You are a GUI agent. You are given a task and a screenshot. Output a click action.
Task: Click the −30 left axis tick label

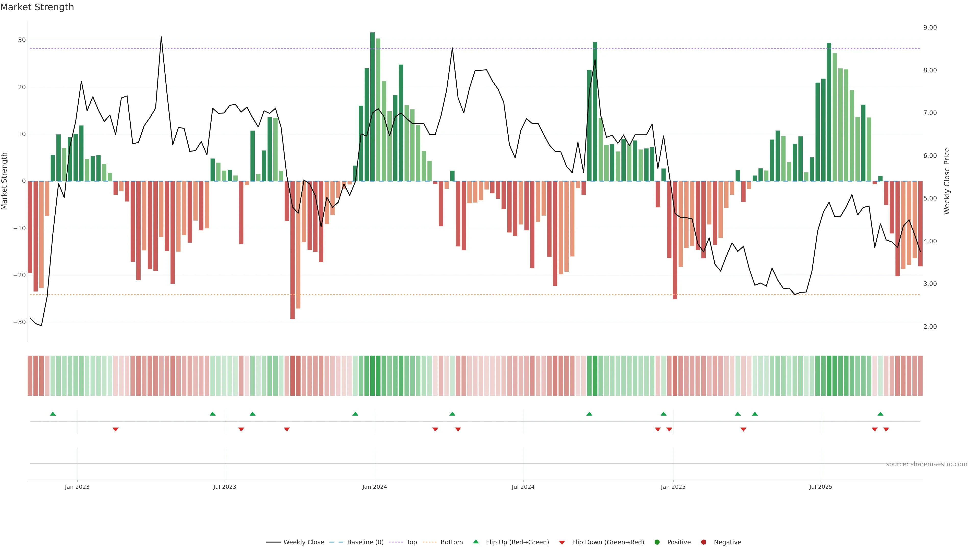[19, 322]
